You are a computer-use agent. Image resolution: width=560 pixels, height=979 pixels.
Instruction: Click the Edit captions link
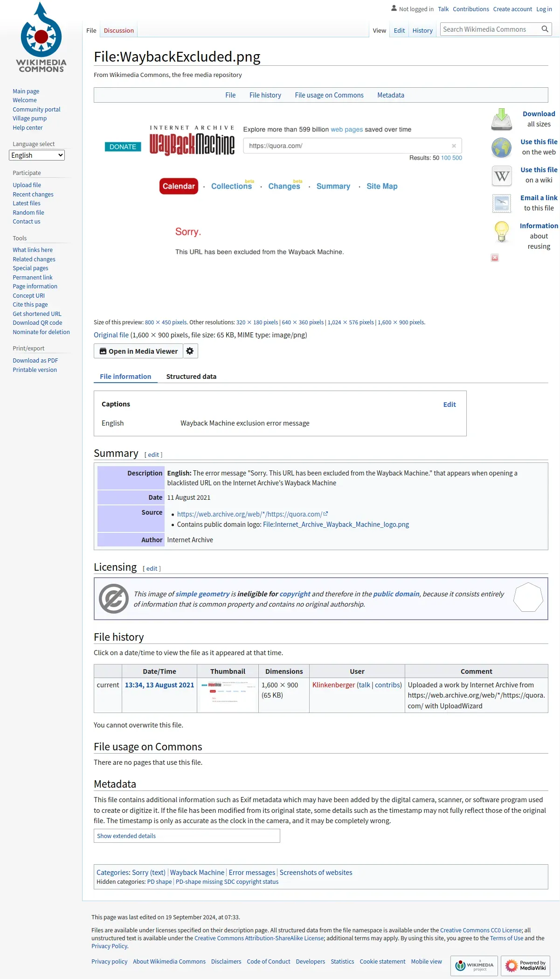click(x=449, y=405)
